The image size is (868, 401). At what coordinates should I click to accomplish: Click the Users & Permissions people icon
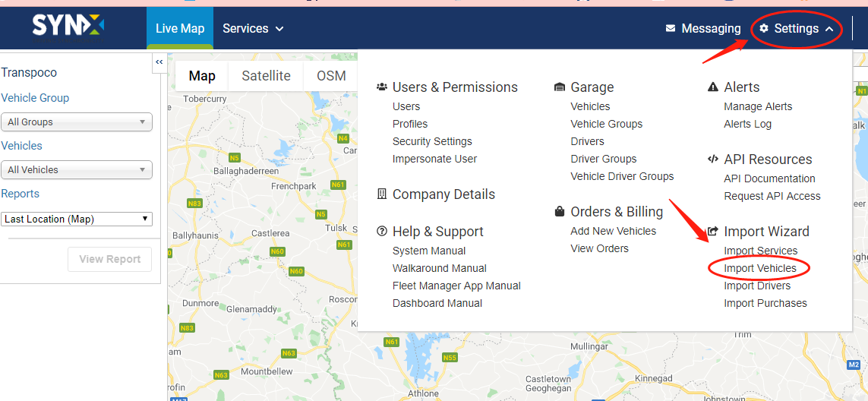coord(381,87)
